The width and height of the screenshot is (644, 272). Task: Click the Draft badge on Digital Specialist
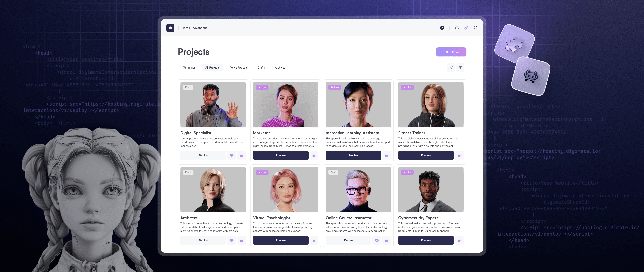tap(188, 87)
